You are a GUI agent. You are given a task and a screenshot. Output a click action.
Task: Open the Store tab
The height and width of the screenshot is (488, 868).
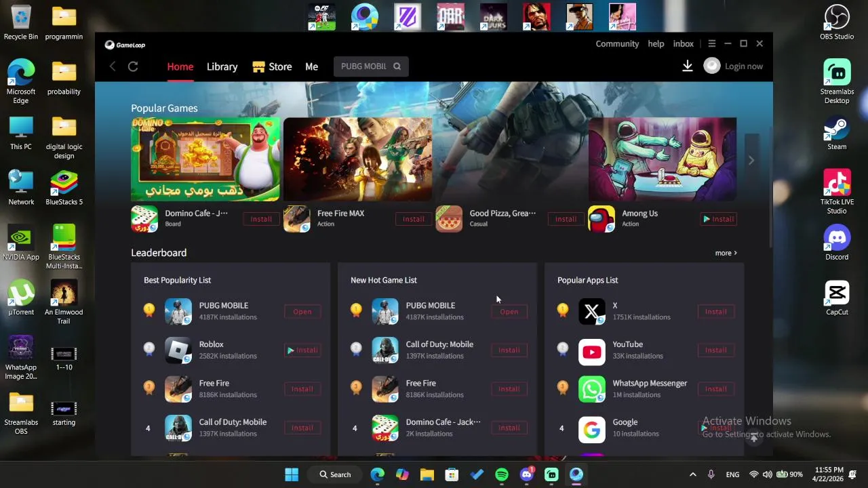tap(272, 66)
